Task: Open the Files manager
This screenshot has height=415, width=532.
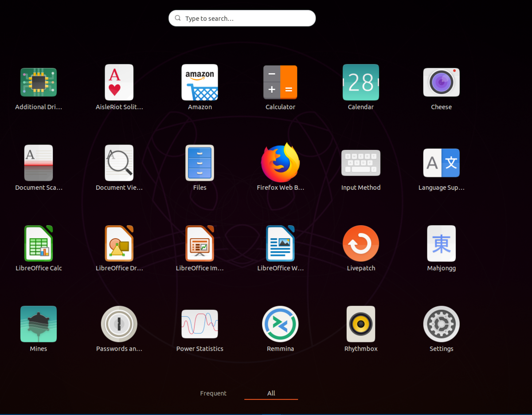Action: point(200,163)
